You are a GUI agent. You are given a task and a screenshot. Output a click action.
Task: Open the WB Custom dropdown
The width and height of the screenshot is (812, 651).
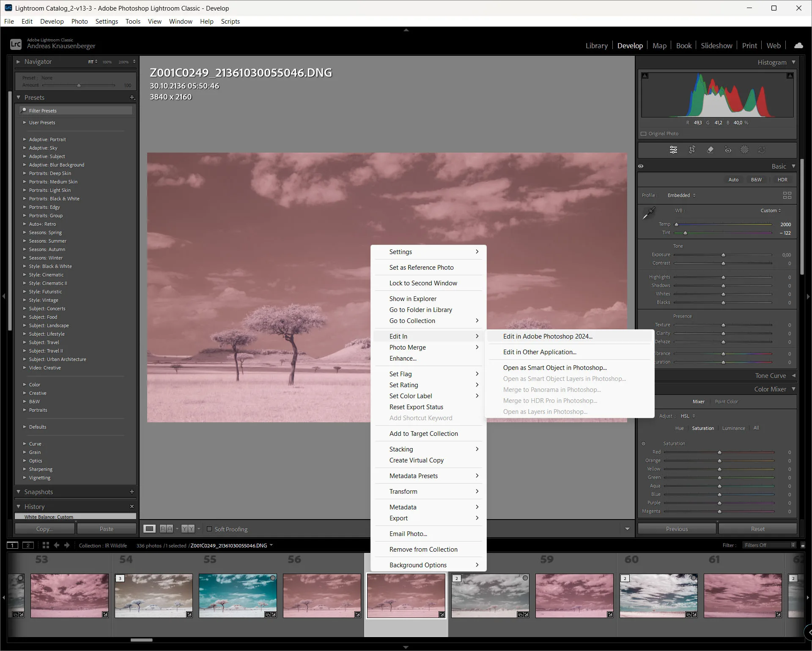click(771, 211)
